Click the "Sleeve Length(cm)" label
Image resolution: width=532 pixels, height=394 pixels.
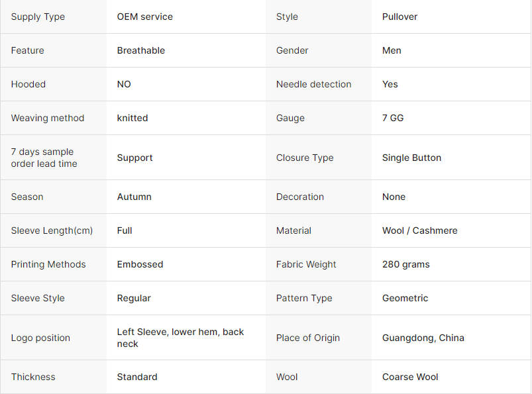click(52, 230)
